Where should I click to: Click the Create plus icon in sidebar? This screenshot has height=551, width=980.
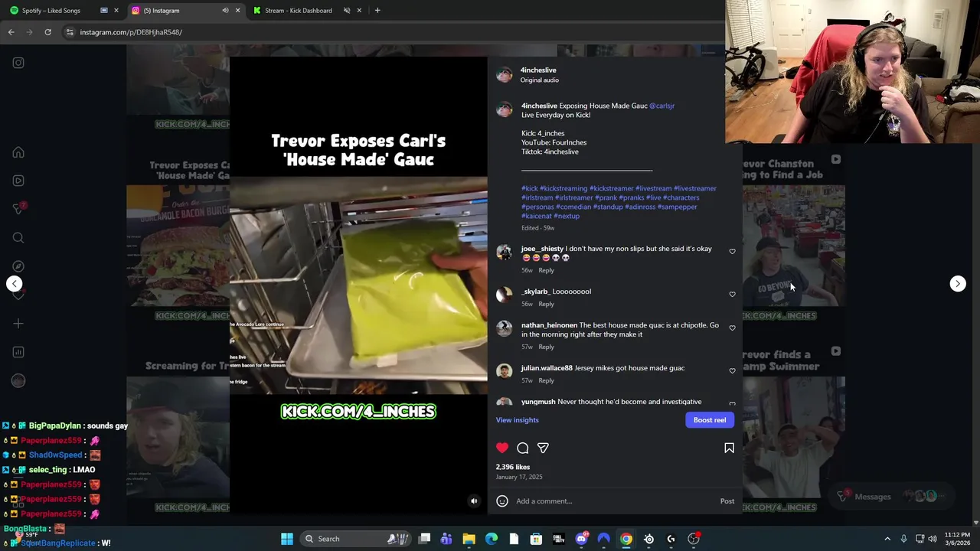(x=18, y=324)
